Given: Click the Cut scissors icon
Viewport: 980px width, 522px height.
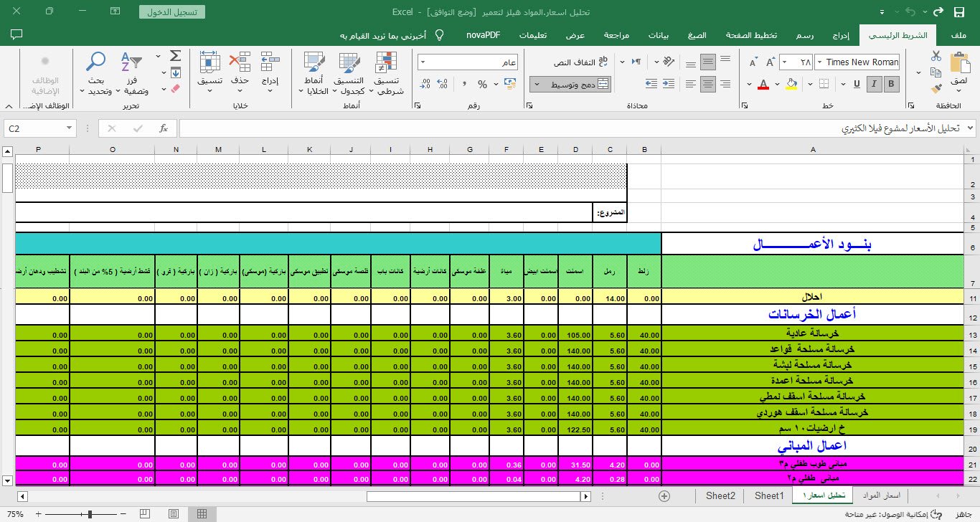Looking at the screenshot, I should click(936, 56).
